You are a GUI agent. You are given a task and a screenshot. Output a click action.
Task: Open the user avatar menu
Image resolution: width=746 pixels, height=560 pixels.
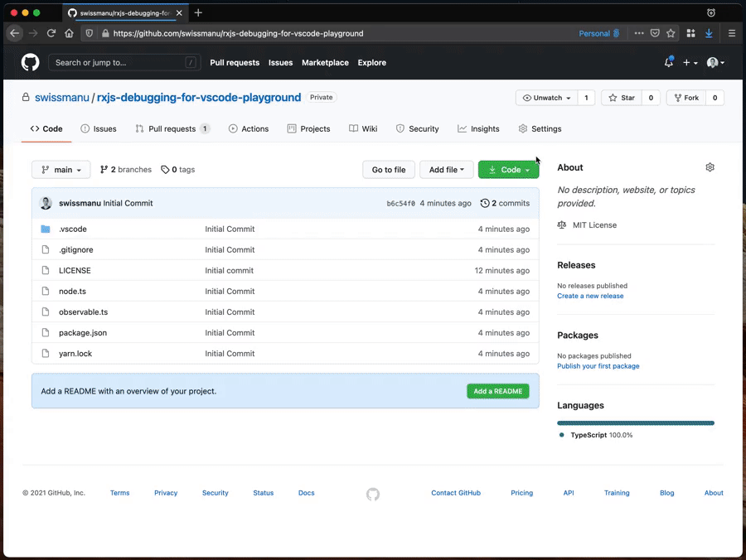click(x=715, y=62)
